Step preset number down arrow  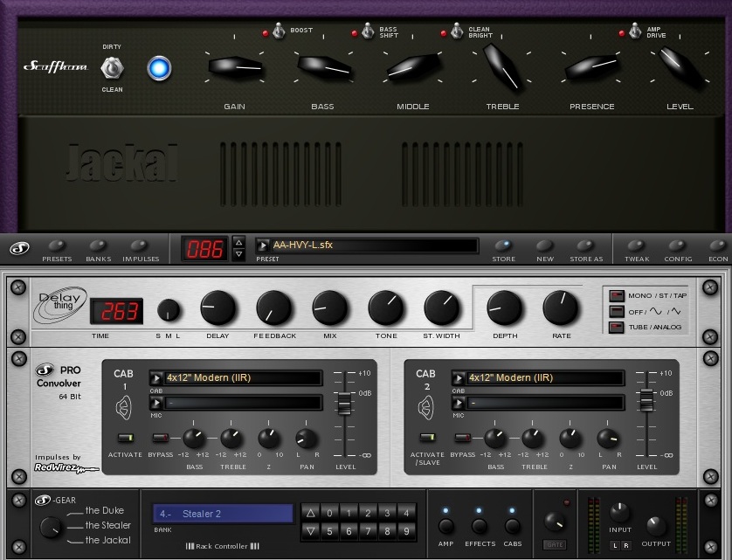238,254
